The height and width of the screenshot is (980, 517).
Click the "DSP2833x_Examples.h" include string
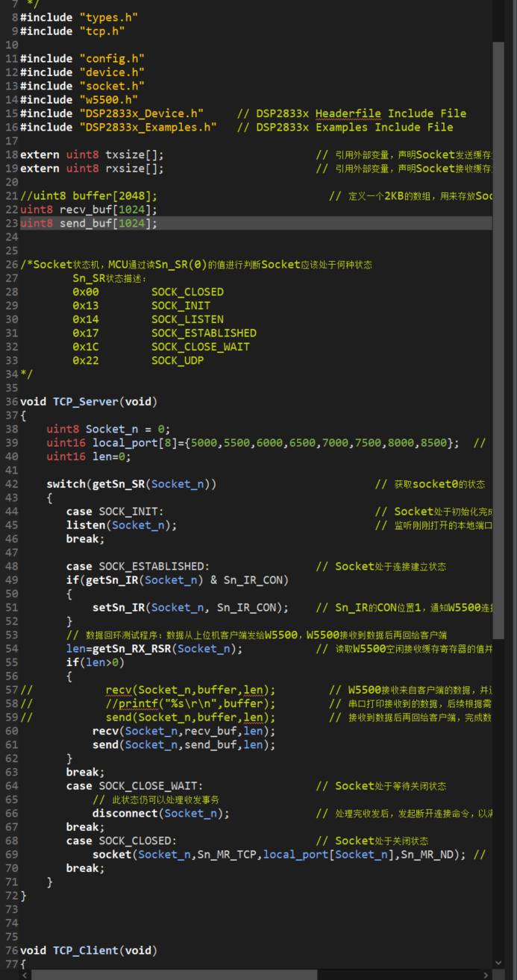(148, 128)
